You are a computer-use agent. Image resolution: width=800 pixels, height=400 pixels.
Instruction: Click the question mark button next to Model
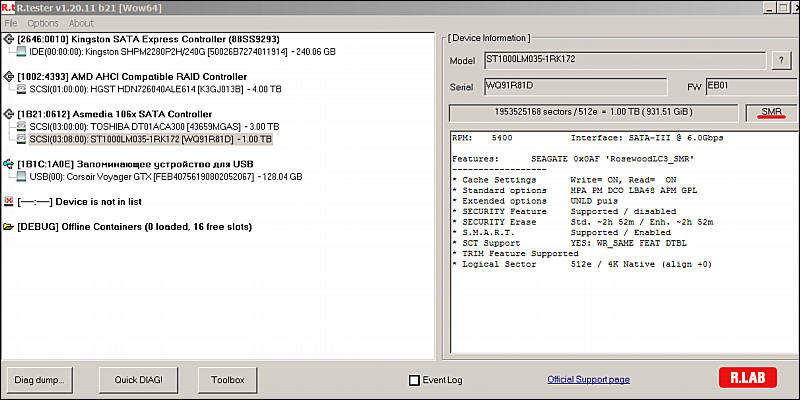pyautogui.click(x=781, y=60)
